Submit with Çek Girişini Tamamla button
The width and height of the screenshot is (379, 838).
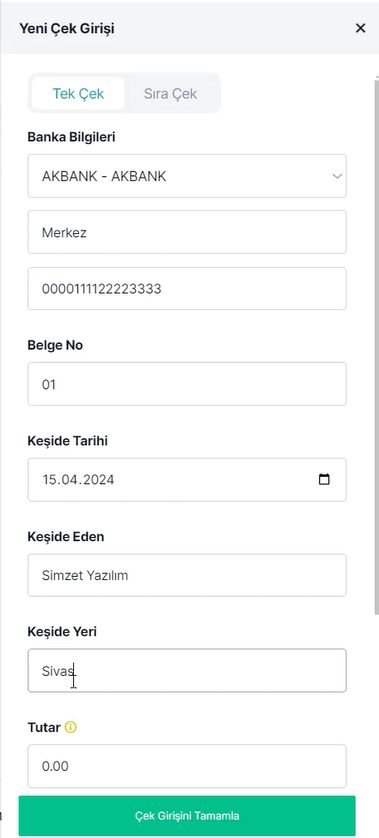[x=187, y=816]
